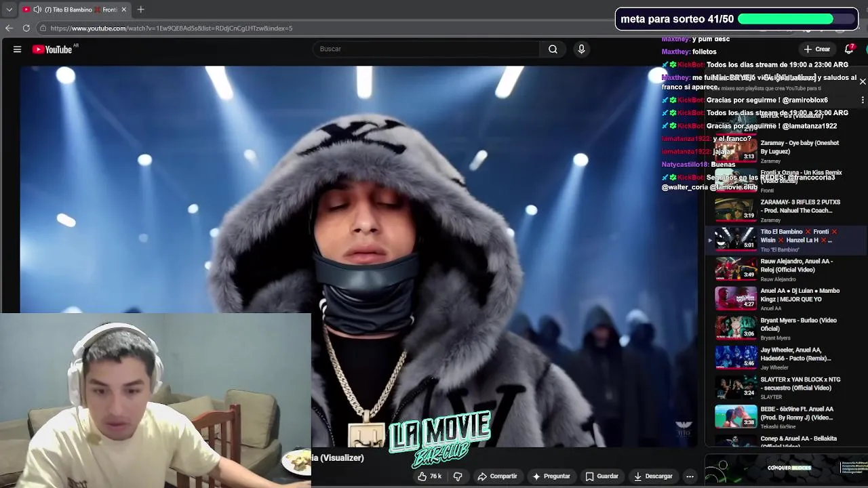Select the current Tito El Bambino playlist item
The image size is (868, 488).
point(787,240)
